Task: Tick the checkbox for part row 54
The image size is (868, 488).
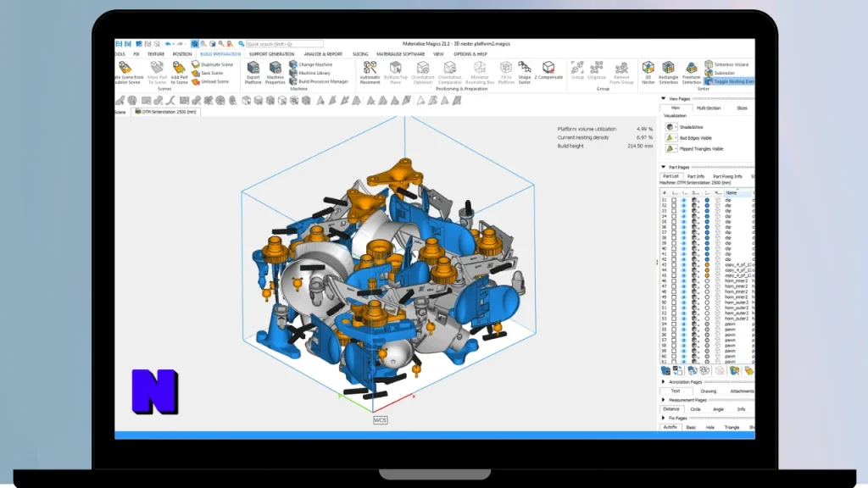Action: pos(674,324)
